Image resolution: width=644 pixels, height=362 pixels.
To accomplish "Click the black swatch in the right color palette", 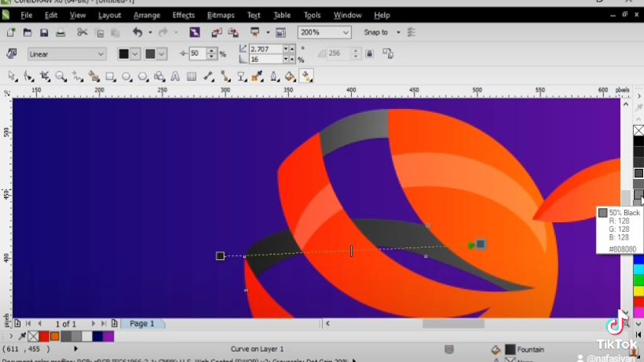I will pyautogui.click(x=639, y=142).
